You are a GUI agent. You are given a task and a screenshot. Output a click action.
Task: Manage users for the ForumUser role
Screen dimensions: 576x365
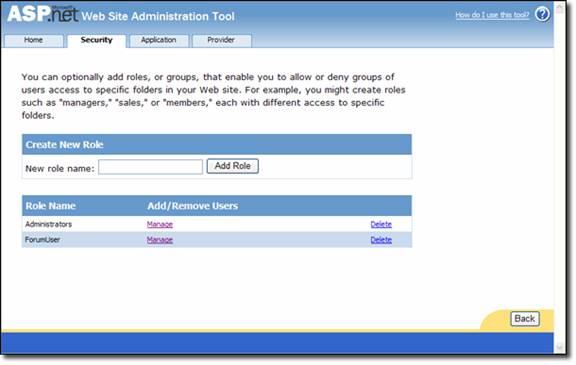tap(160, 240)
